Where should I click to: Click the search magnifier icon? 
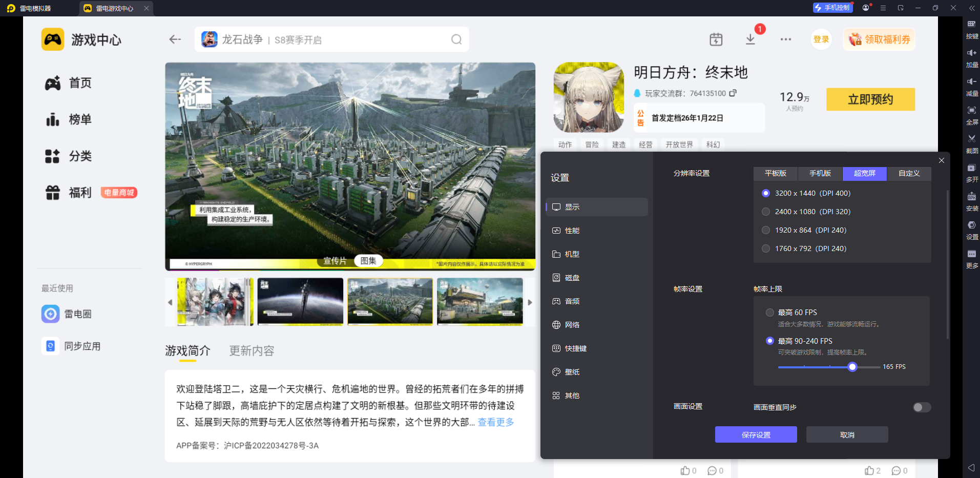(456, 39)
